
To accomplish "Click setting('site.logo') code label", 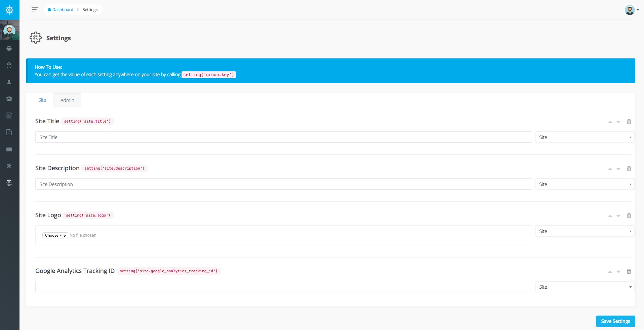I will [88, 215].
